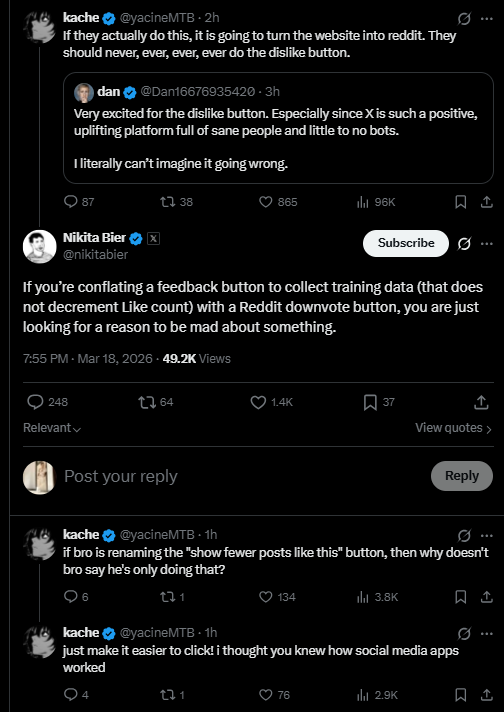This screenshot has height=712, width=504.
Task: Open dan's quoted post about dislike button
Action: pyautogui.click(x=278, y=128)
